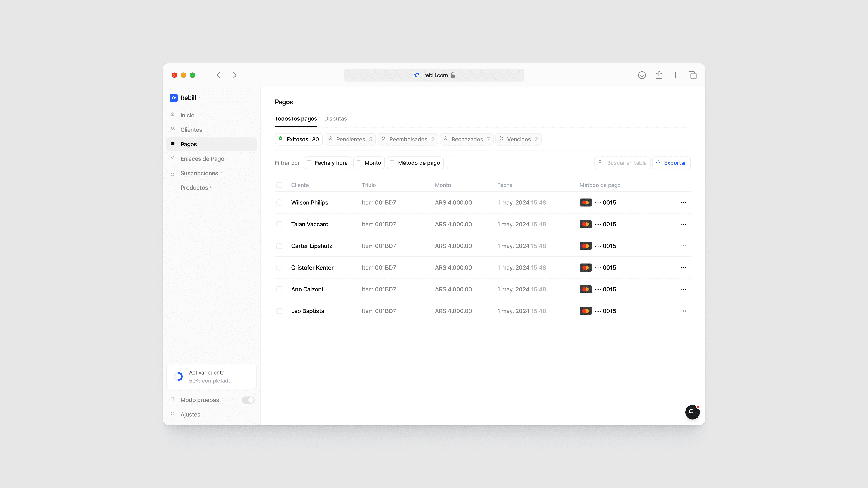
Task: Open Clientes in the sidebar
Action: click(211, 130)
